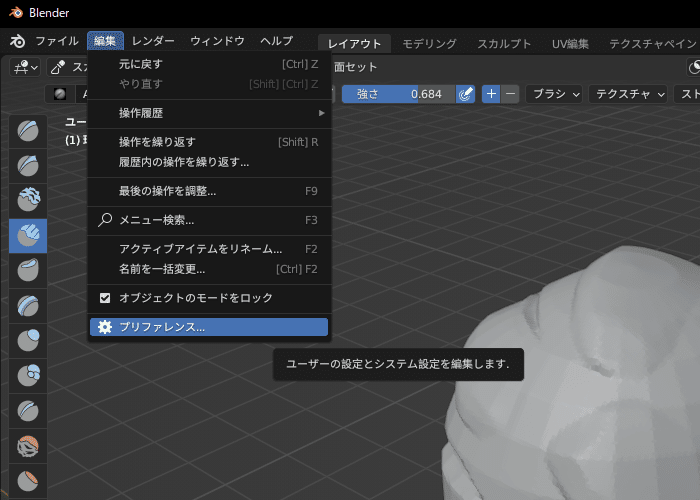Click the Blender logo menu icon
This screenshot has width=700, height=500.
[x=17, y=41]
